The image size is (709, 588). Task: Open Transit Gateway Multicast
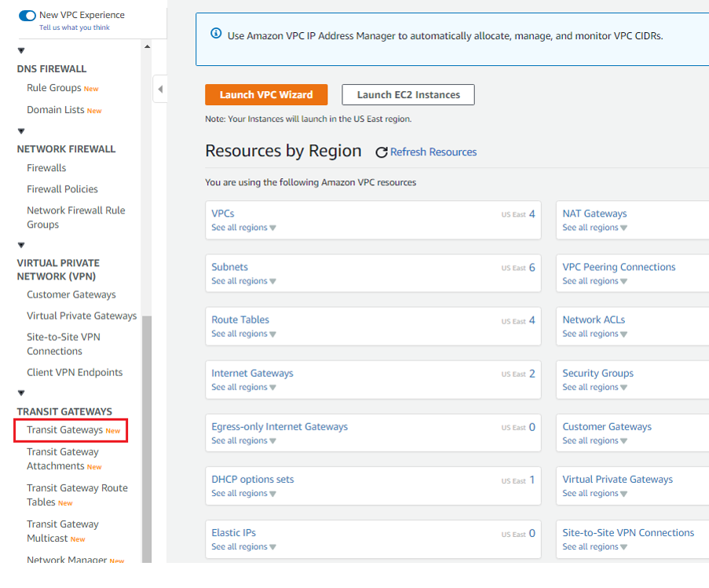point(62,531)
